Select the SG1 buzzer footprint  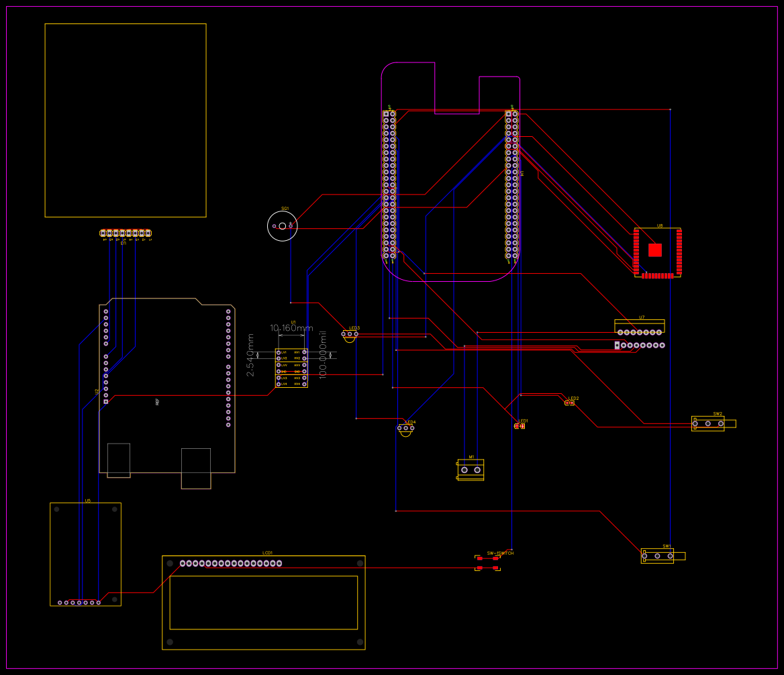point(283,225)
